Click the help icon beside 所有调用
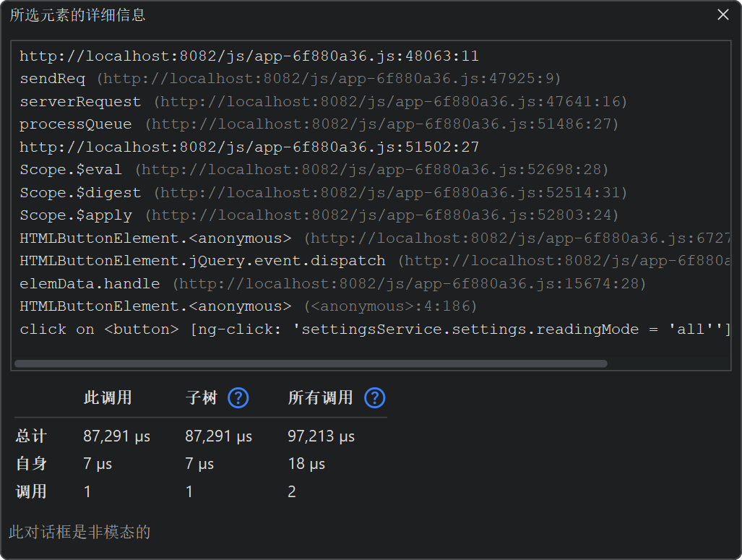The height and width of the screenshot is (560, 742). pyautogui.click(x=375, y=398)
